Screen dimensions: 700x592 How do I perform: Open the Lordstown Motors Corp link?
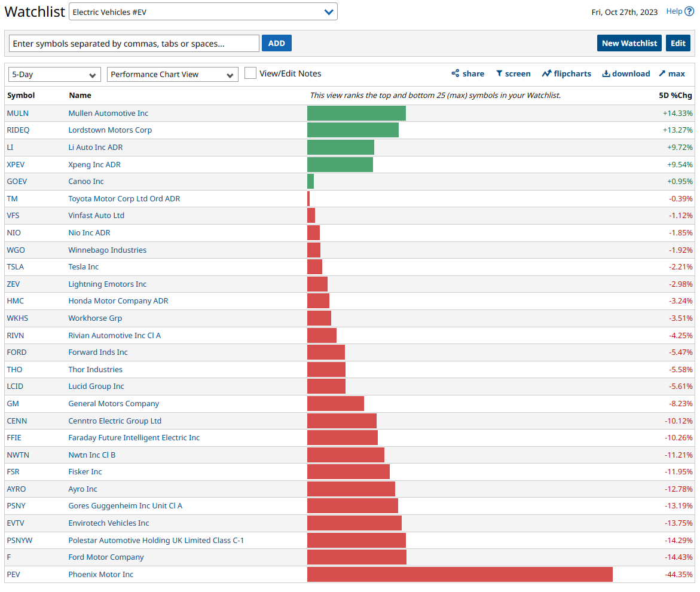(x=110, y=130)
